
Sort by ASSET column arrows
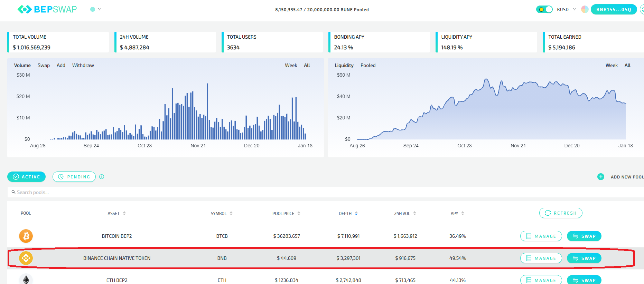(x=124, y=213)
